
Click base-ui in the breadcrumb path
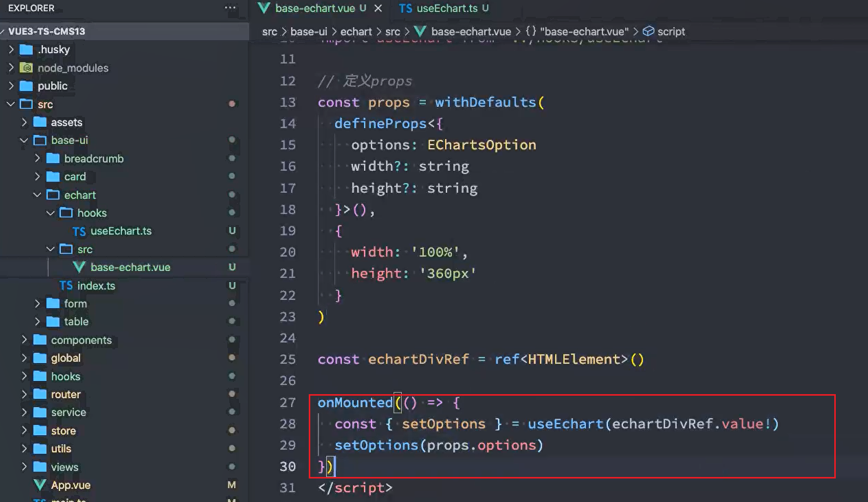coord(309,32)
